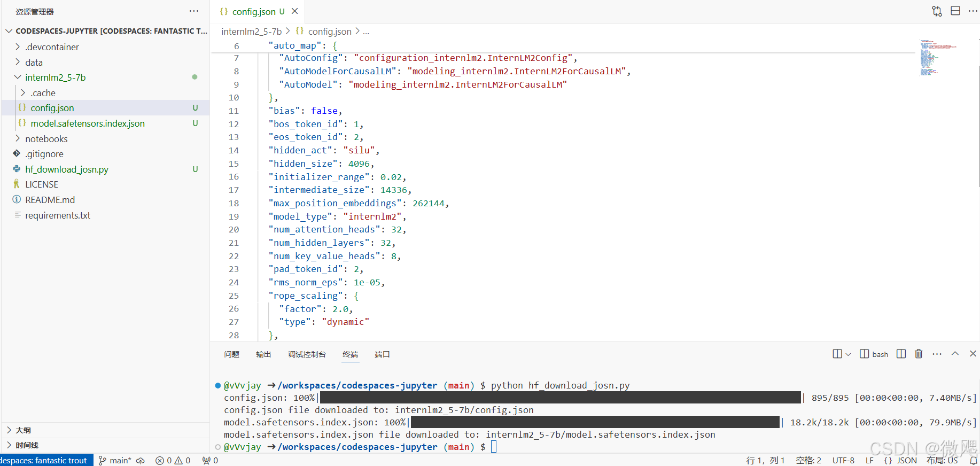Click .gitignore git icon

pos(17,153)
